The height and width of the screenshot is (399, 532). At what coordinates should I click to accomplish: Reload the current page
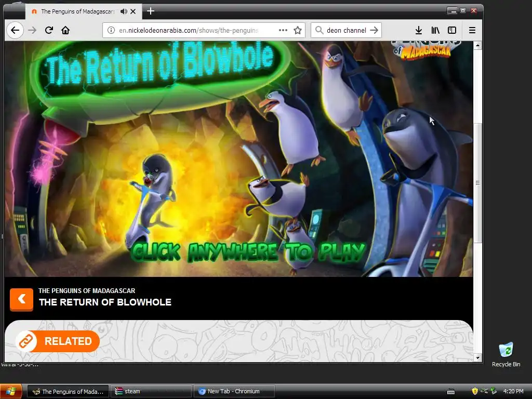click(x=49, y=30)
